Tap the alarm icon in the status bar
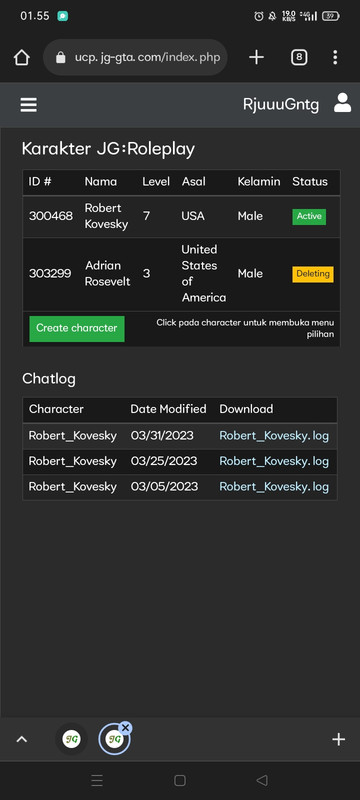The height and width of the screenshot is (800, 360). coord(259,16)
